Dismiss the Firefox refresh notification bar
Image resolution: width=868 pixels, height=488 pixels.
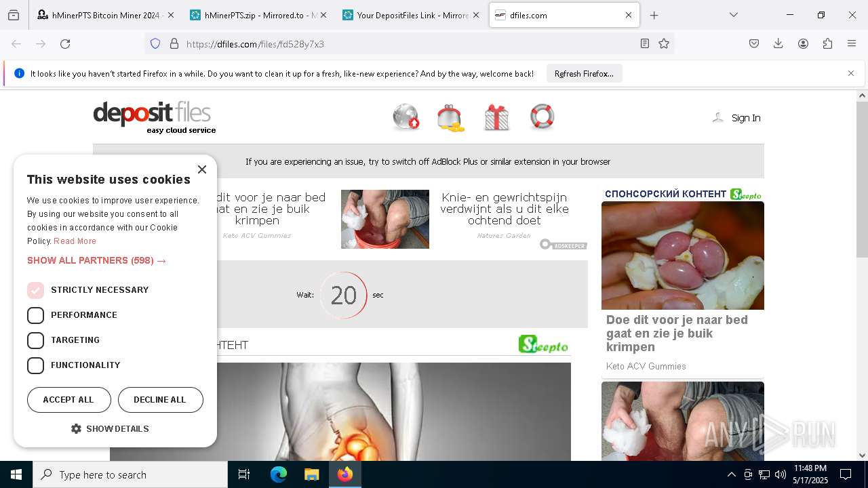(x=851, y=73)
